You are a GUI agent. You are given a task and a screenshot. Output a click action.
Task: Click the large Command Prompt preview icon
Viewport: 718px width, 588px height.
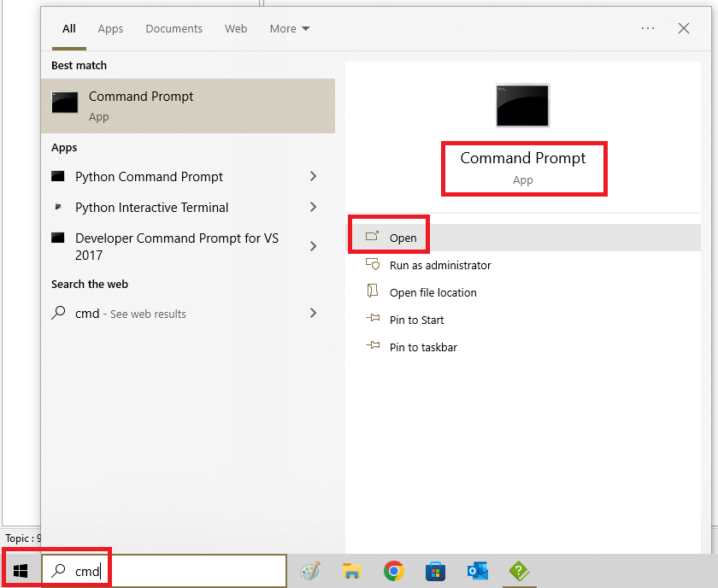pos(522,106)
